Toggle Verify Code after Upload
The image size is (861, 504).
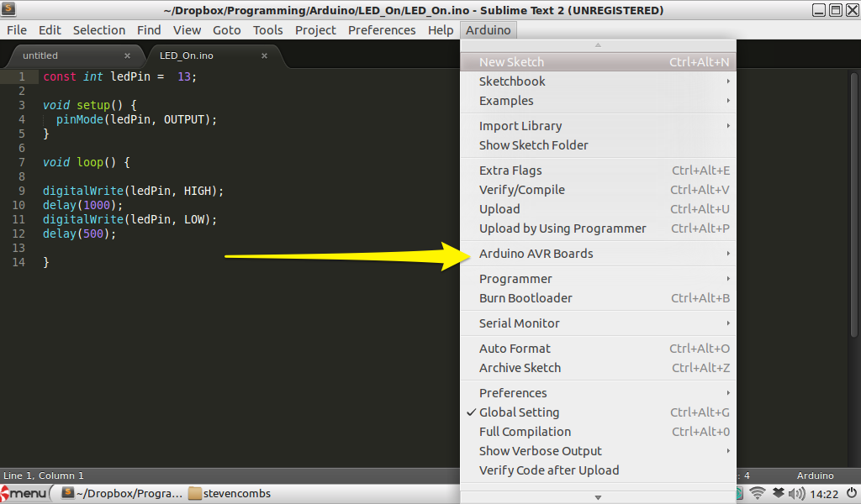click(598, 470)
